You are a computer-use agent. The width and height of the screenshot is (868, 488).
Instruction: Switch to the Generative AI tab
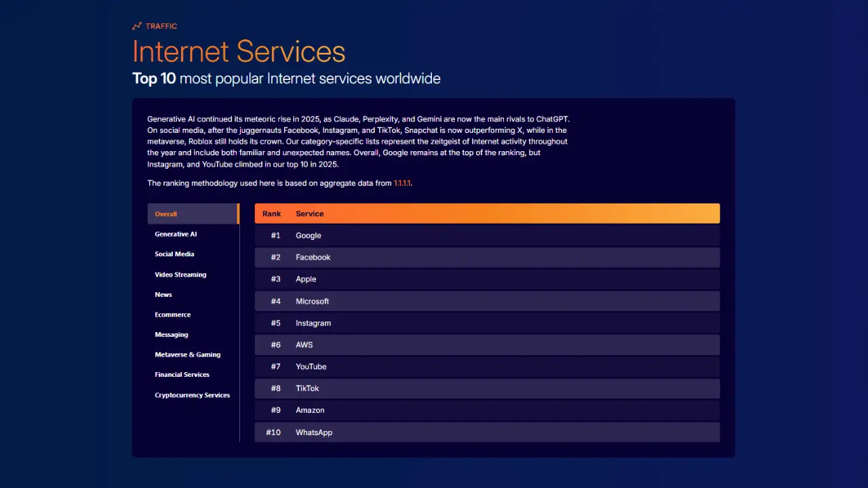click(176, 234)
